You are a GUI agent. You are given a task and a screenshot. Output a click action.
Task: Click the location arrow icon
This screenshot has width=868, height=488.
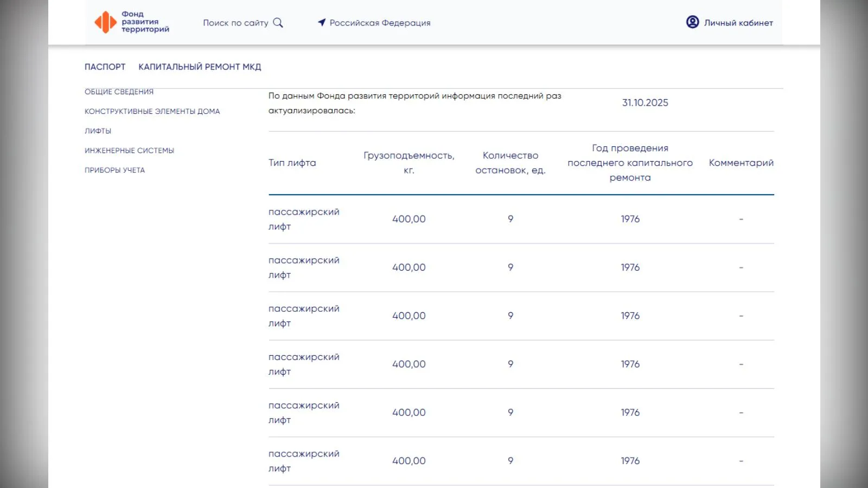322,22
